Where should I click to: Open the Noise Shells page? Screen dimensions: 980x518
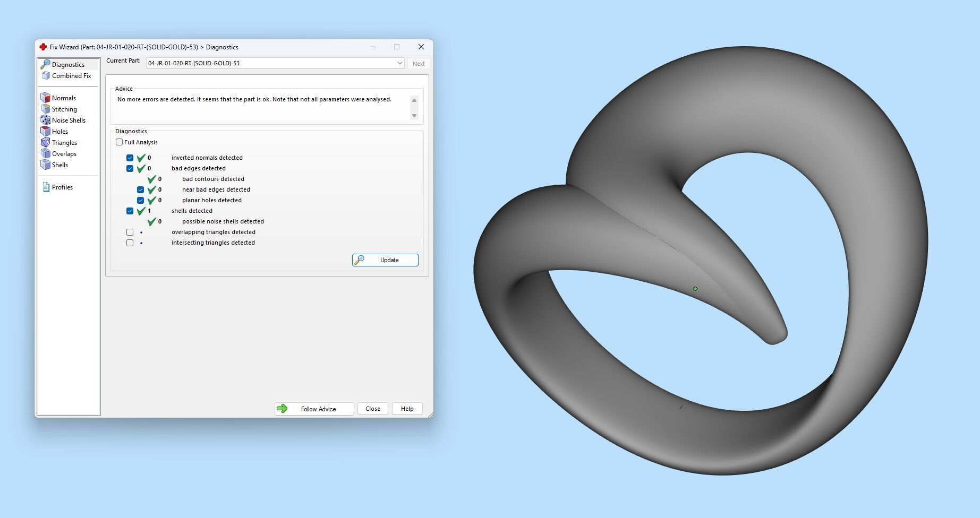(69, 120)
